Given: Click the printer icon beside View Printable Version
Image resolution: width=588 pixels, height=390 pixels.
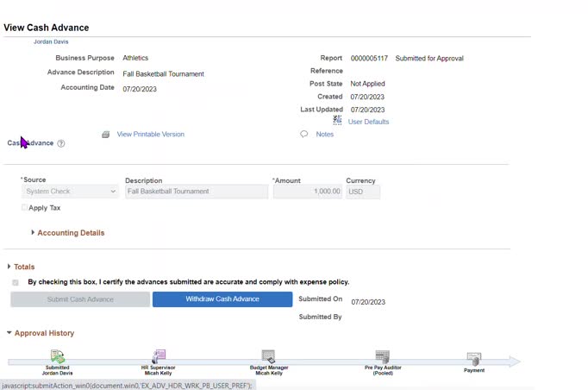Looking at the screenshot, I should tap(106, 135).
